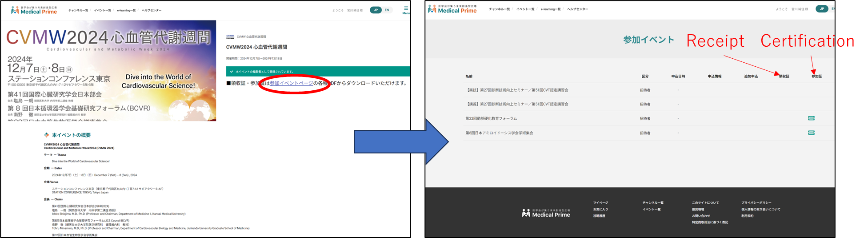Open お問い合わせ link in footer

[x=701, y=216]
